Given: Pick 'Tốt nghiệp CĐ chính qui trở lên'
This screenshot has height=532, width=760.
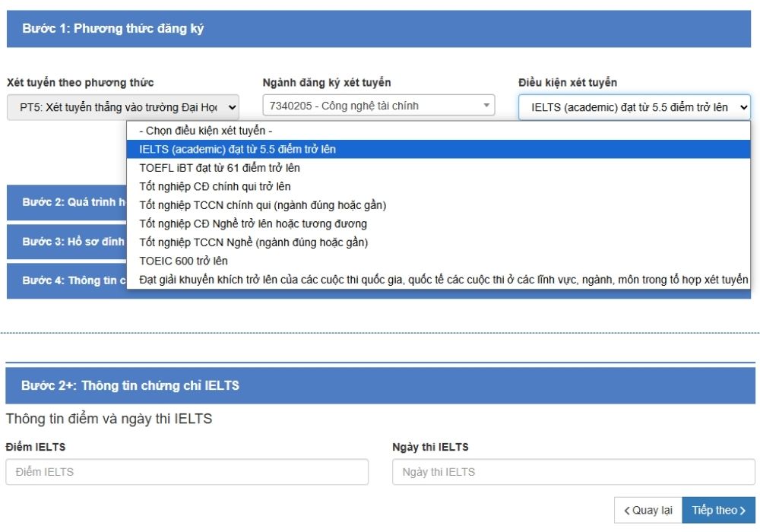Looking at the screenshot, I should click(x=215, y=186).
